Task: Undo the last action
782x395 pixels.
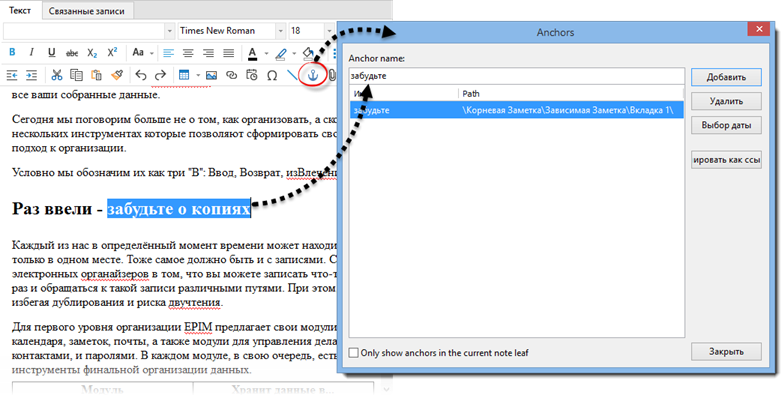Action: click(x=141, y=75)
